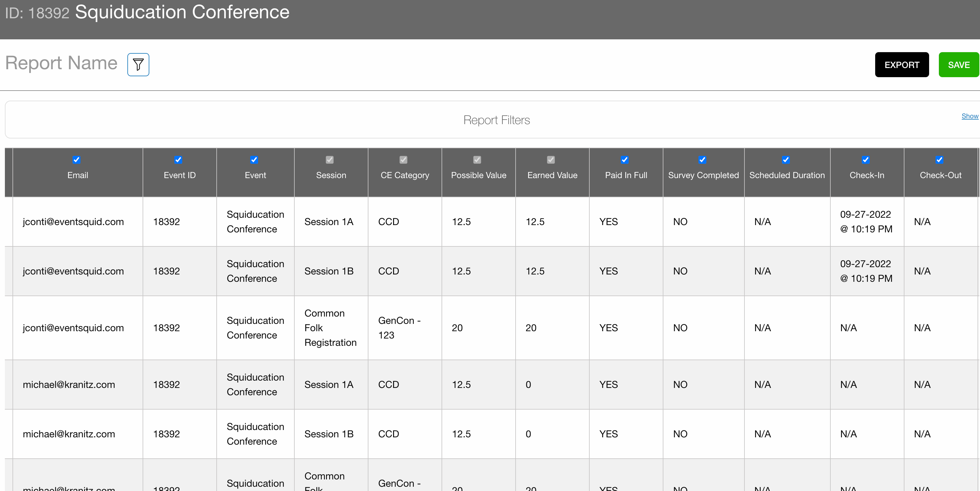Click the Report Filters panel heading

496,120
